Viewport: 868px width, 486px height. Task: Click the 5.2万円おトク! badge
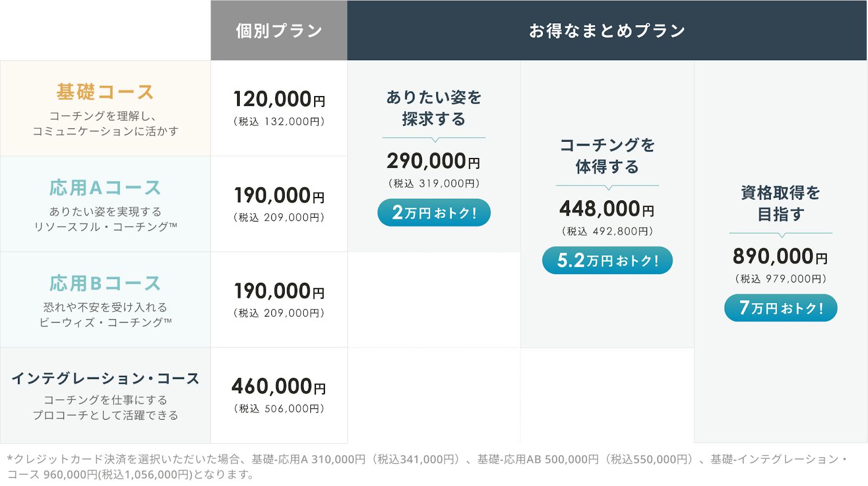[x=608, y=260]
